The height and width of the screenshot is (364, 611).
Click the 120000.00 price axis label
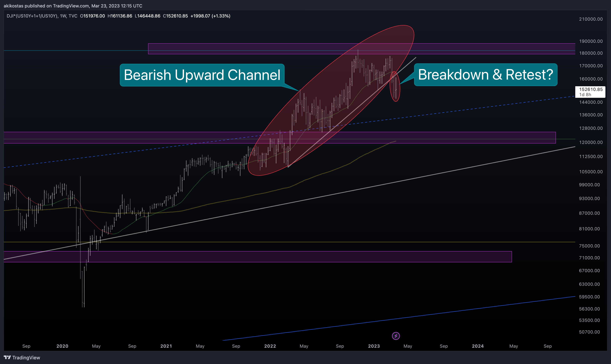[591, 143]
